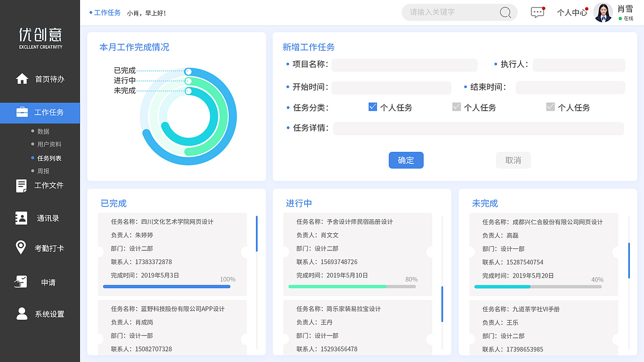Open the 用户资料 submenu item
644x362 pixels.
pos(49,144)
